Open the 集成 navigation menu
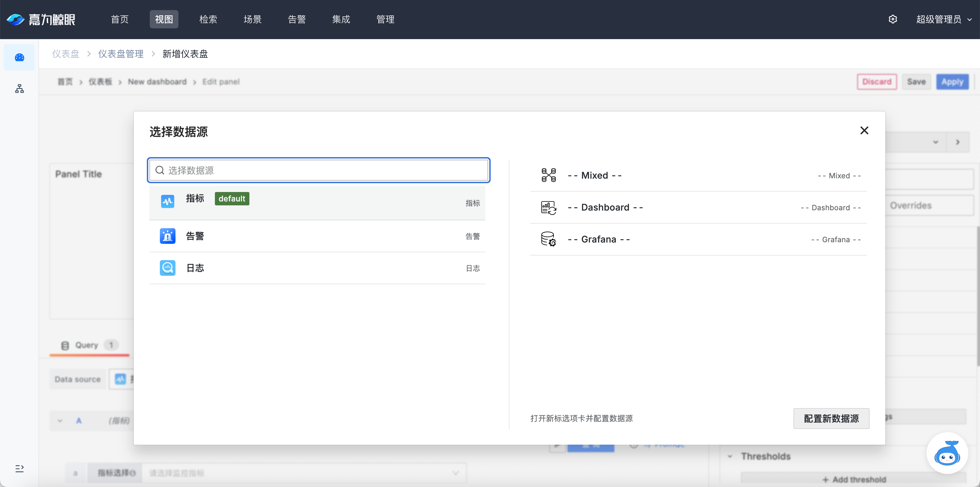The height and width of the screenshot is (487, 980). pos(341,20)
